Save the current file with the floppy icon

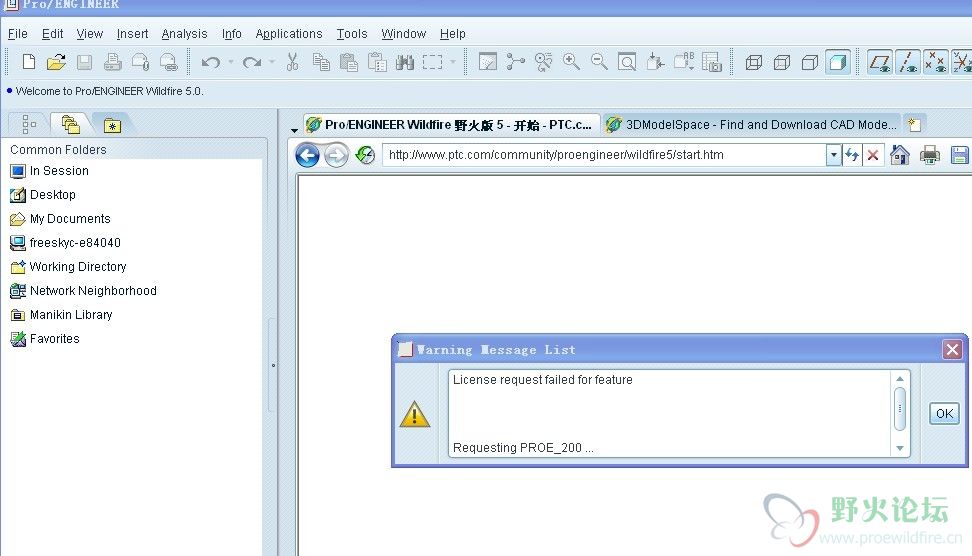84,61
